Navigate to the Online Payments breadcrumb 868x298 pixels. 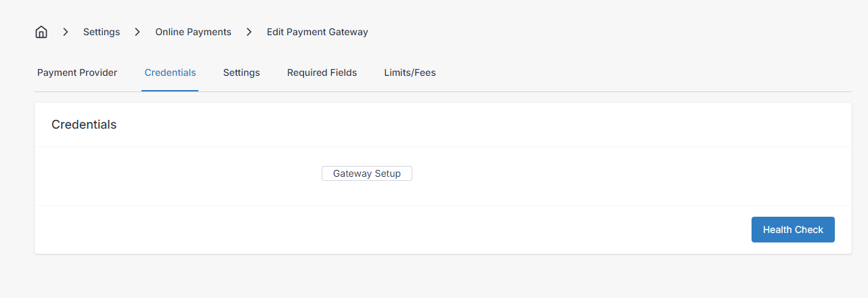193,32
